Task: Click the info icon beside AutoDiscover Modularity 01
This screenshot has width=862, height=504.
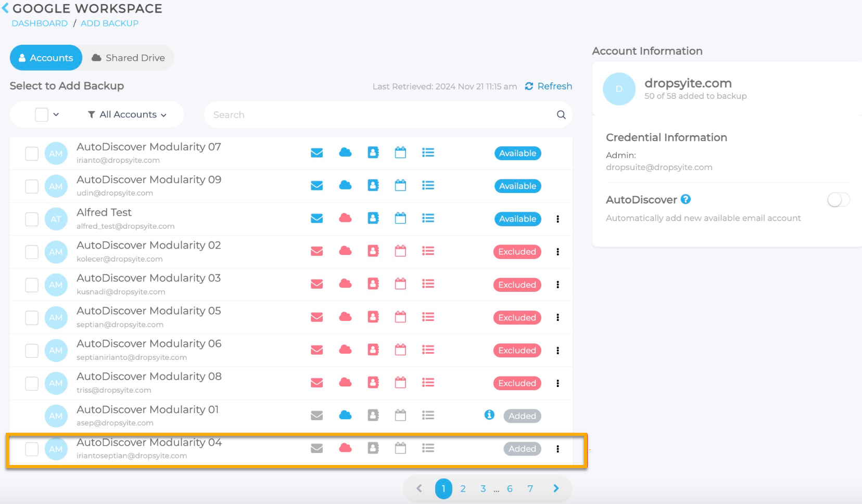Action: [x=489, y=415]
